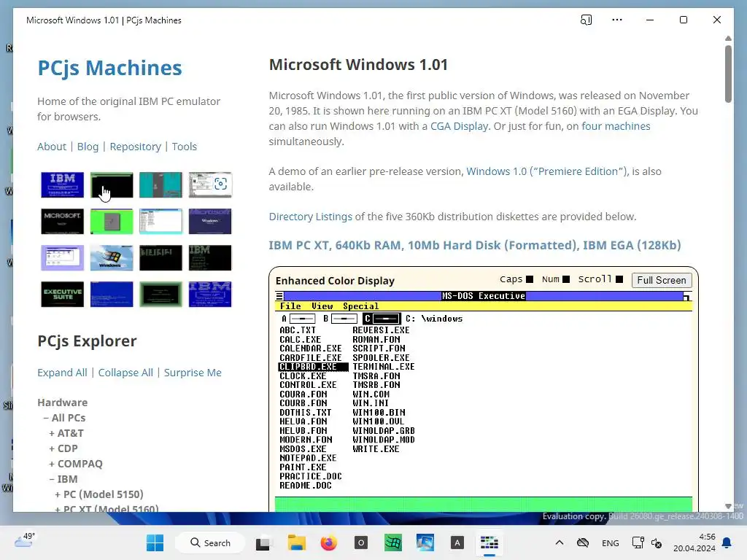Open the View menu in MS-DOS Executive
The image size is (747, 560).
coord(322,306)
